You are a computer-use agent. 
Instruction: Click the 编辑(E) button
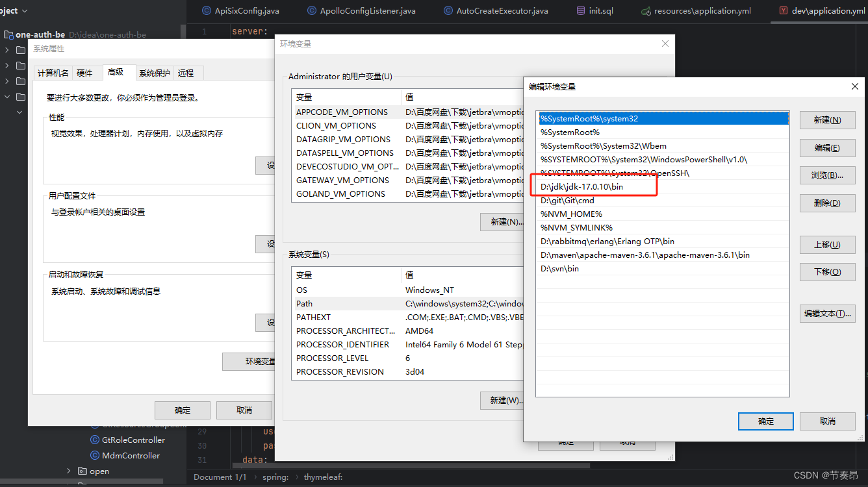[x=827, y=147]
